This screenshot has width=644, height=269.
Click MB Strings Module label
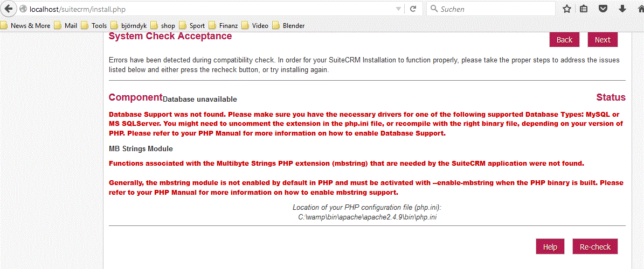[x=141, y=148]
